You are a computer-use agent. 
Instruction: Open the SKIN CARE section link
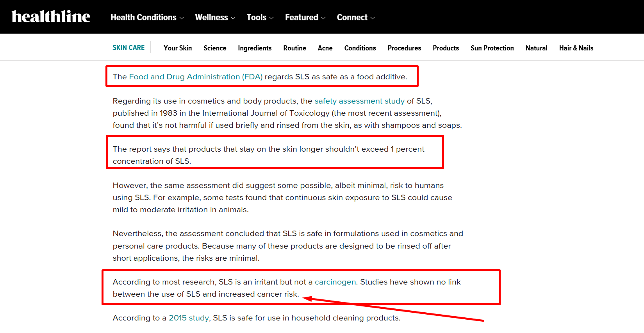coord(128,48)
